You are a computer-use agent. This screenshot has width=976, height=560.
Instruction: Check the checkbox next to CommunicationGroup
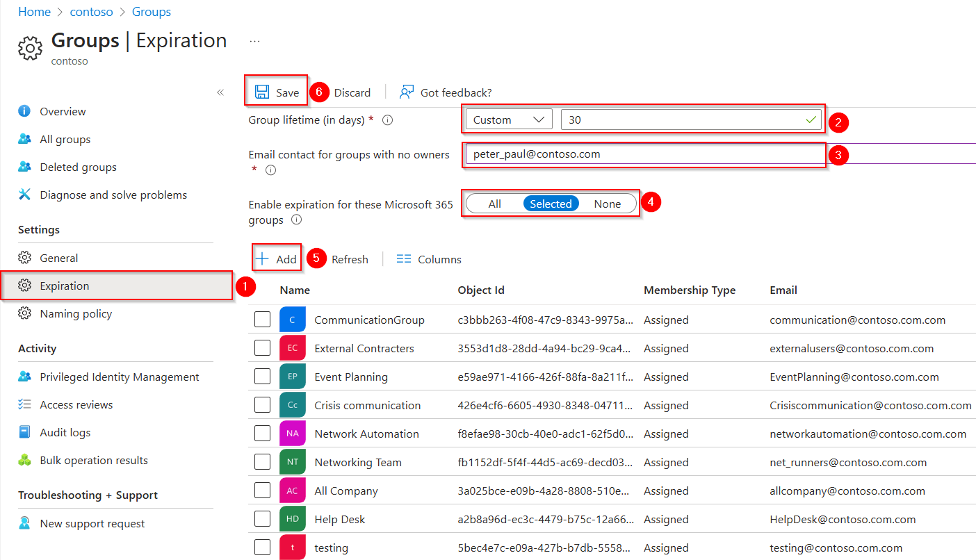coord(262,319)
